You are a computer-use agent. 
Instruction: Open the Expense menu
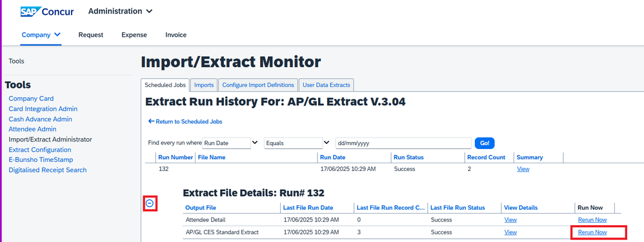click(134, 35)
